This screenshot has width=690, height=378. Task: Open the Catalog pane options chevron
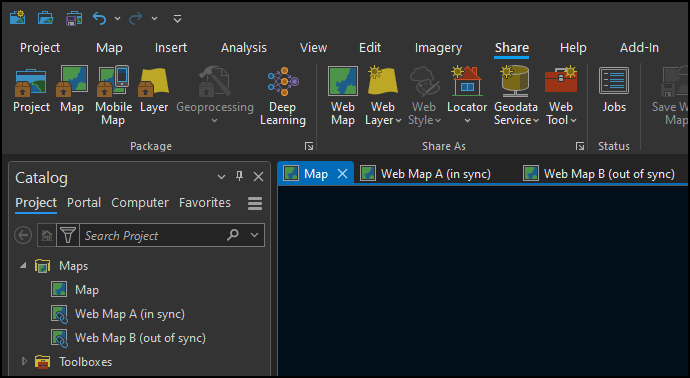(221, 177)
